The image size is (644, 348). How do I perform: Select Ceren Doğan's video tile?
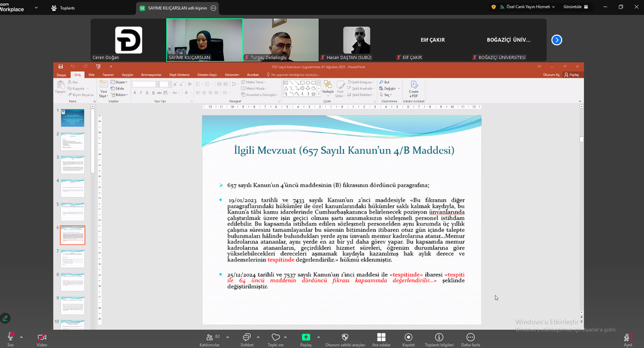128,40
